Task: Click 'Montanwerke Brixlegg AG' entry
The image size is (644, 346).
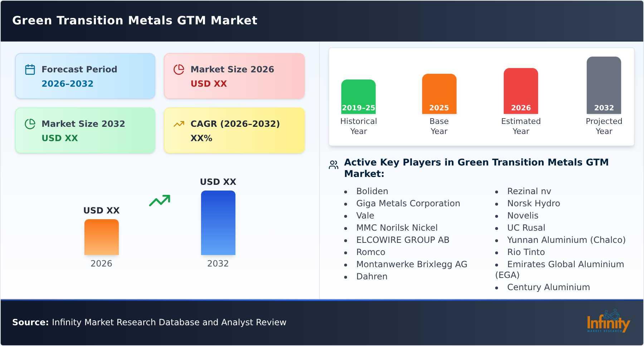Action: (x=412, y=264)
